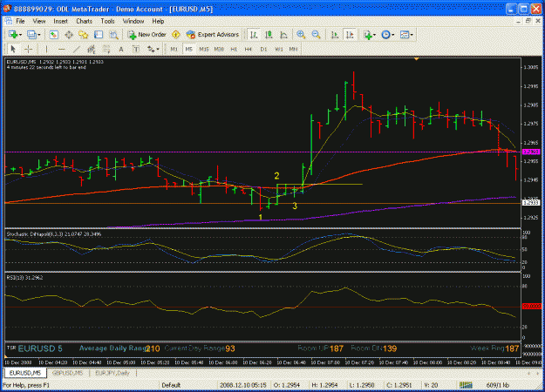This screenshot has width=545, height=392.
Task: Open the Templates dropdown
Action: pyautogui.click(x=406, y=35)
